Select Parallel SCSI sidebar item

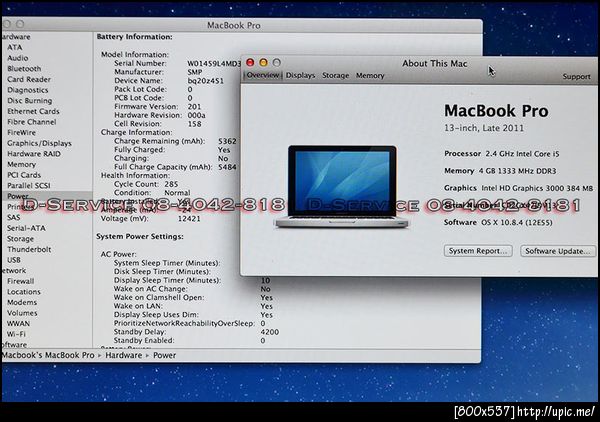(29, 186)
